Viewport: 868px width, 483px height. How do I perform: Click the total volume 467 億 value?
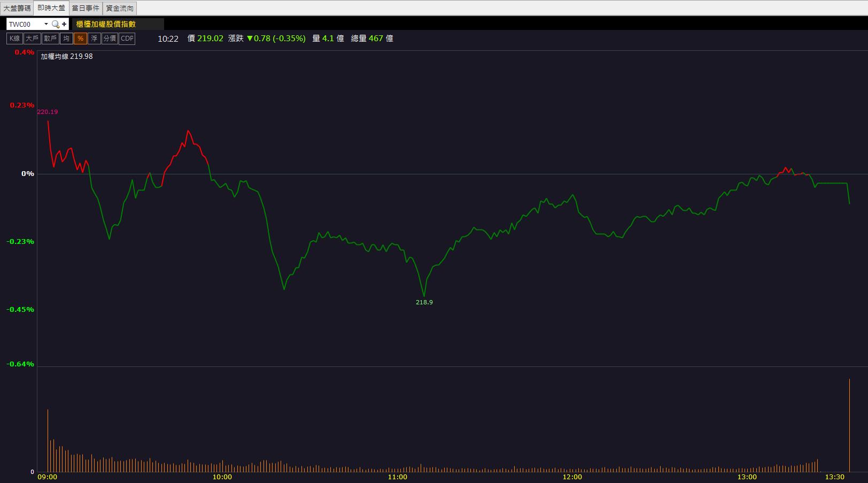click(381, 39)
